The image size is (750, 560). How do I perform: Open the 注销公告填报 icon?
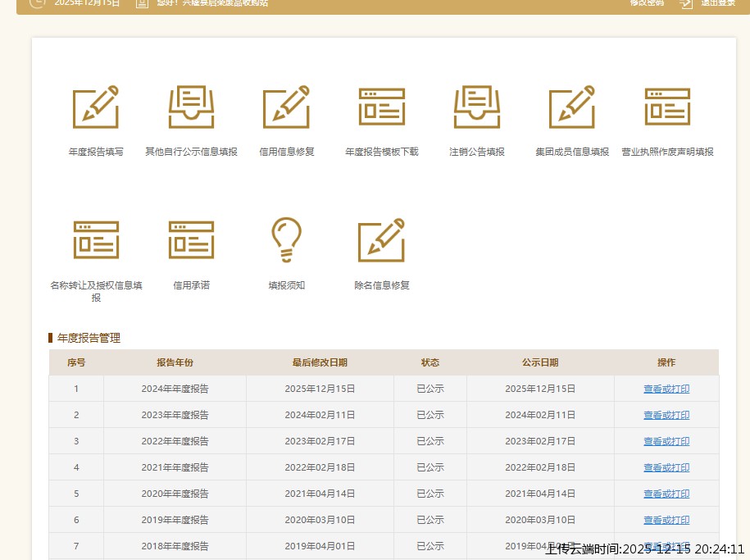tap(477, 107)
